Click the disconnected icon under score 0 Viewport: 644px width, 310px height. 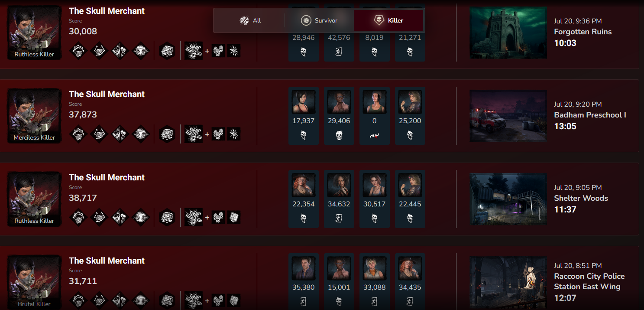tap(375, 136)
